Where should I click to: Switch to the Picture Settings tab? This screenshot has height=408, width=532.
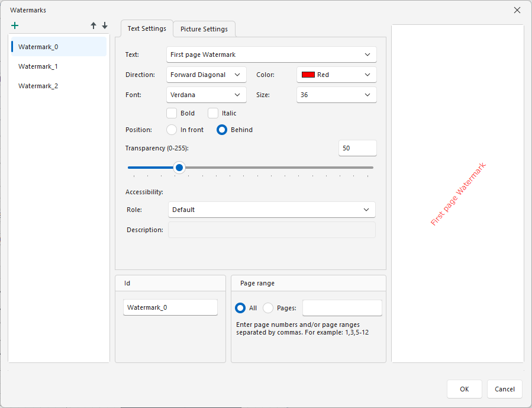pyautogui.click(x=204, y=28)
